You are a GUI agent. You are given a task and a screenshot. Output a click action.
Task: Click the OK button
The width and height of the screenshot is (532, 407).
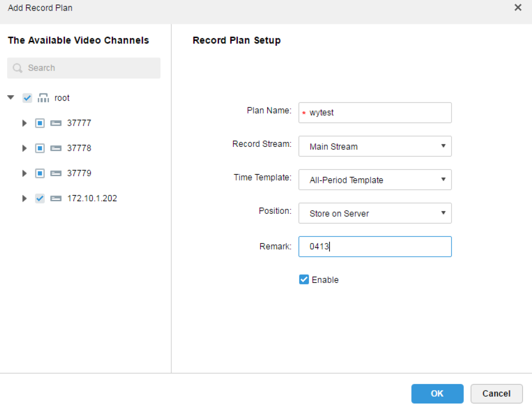pyautogui.click(x=437, y=394)
